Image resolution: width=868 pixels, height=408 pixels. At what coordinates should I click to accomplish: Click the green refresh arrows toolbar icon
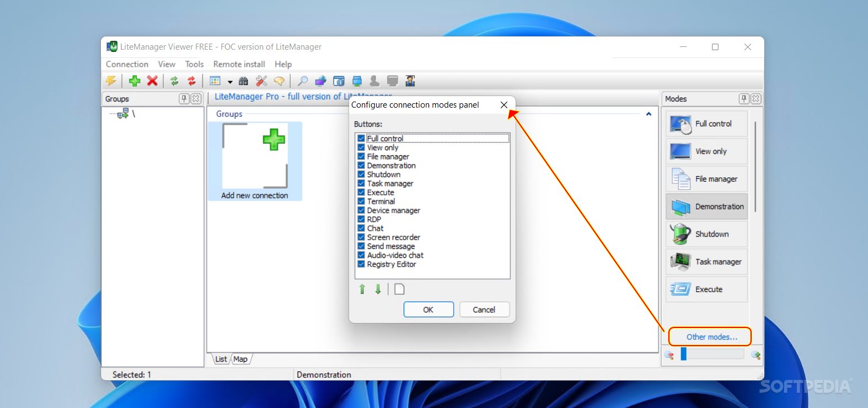click(174, 81)
